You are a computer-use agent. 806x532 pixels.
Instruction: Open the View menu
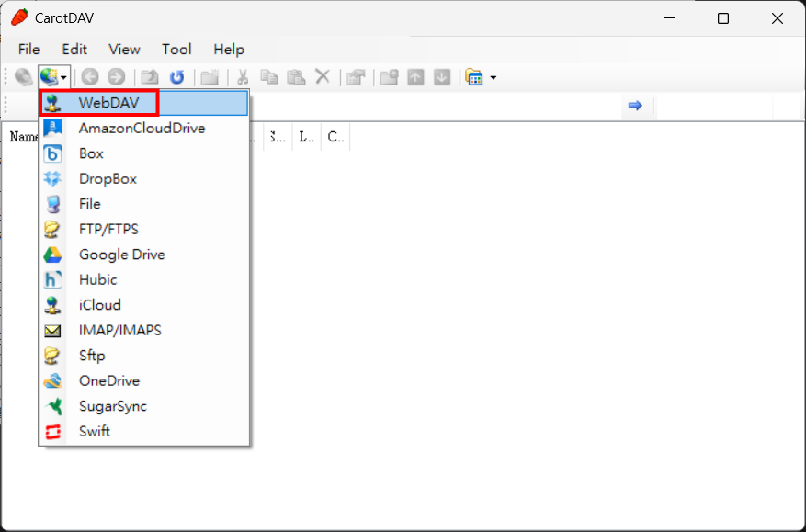[x=124, y=50]
